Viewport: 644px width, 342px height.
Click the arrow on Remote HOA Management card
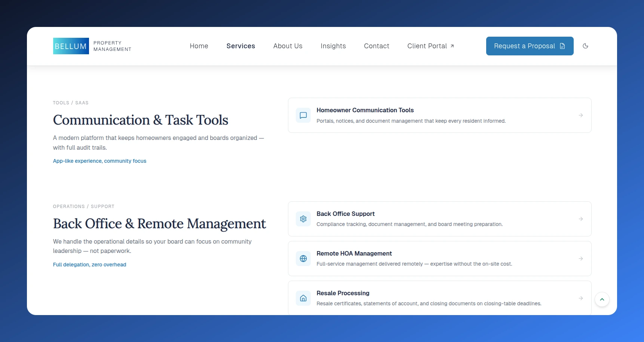coord(581,259)
